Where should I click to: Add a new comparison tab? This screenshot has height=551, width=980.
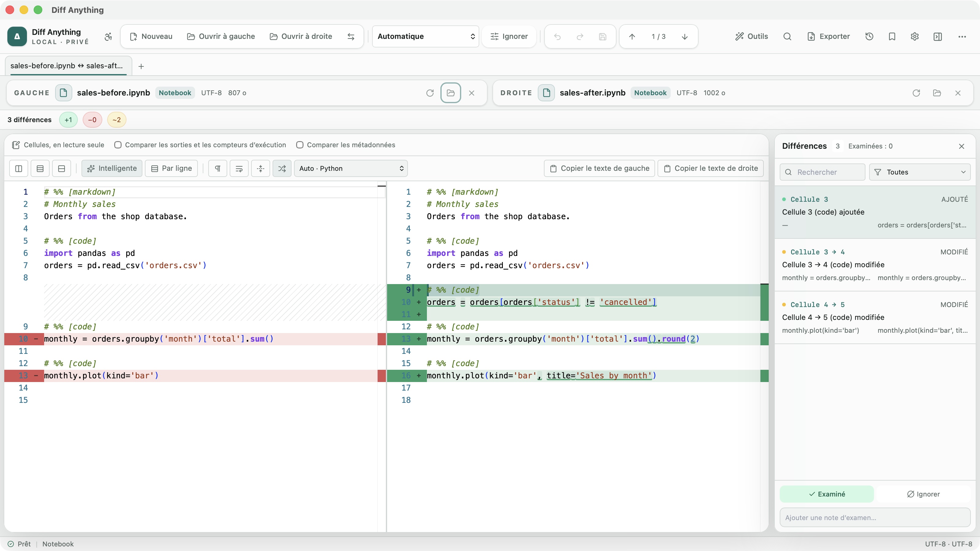pos(141,66)
